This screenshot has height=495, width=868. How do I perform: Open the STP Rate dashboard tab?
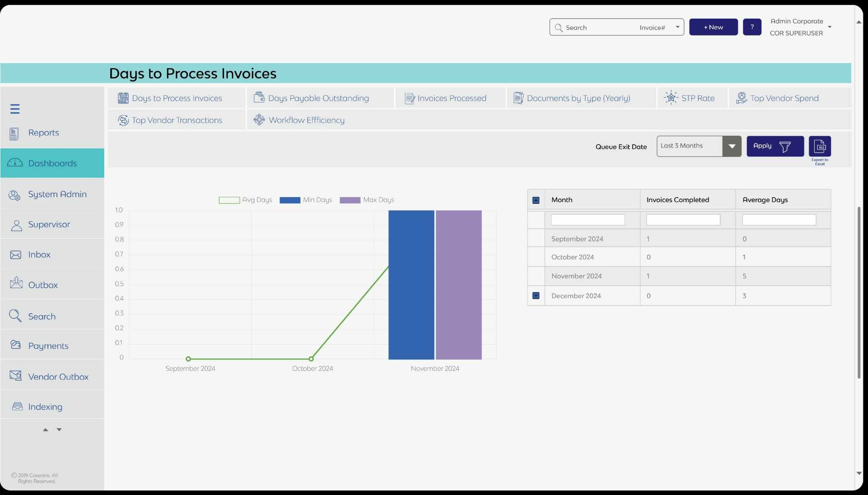[692, 97]
